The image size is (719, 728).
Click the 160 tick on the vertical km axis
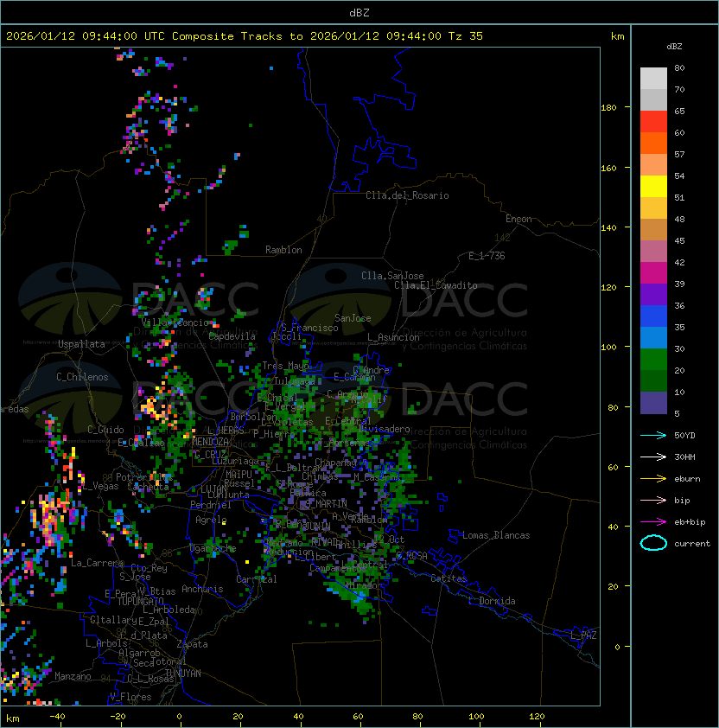pyautogui.click(x=608, y=168)
